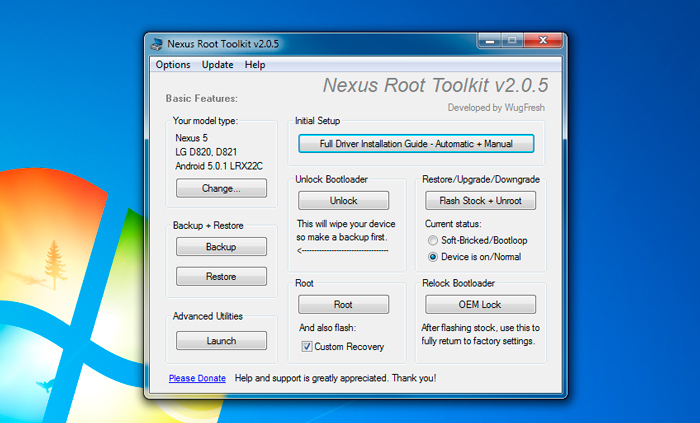
Task: Click the OEM Lock button
Action: pos(480,305)
